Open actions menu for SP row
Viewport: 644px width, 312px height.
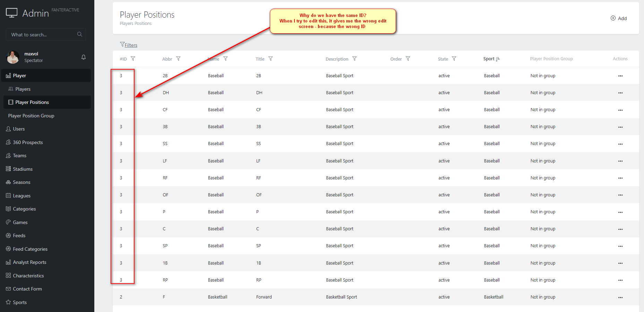click(620, 246)
